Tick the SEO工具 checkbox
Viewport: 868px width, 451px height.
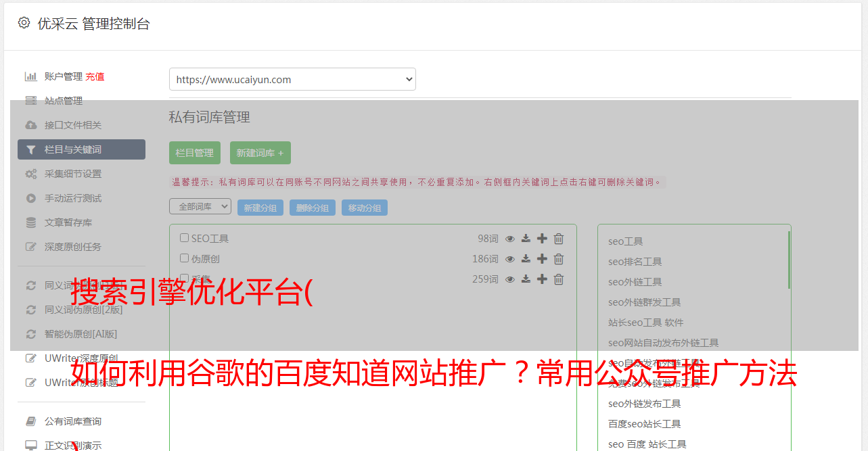(184, 238)
